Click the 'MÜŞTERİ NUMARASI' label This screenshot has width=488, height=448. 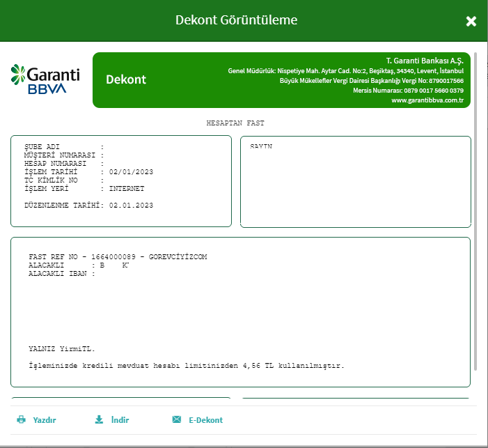tap(60, 155)
